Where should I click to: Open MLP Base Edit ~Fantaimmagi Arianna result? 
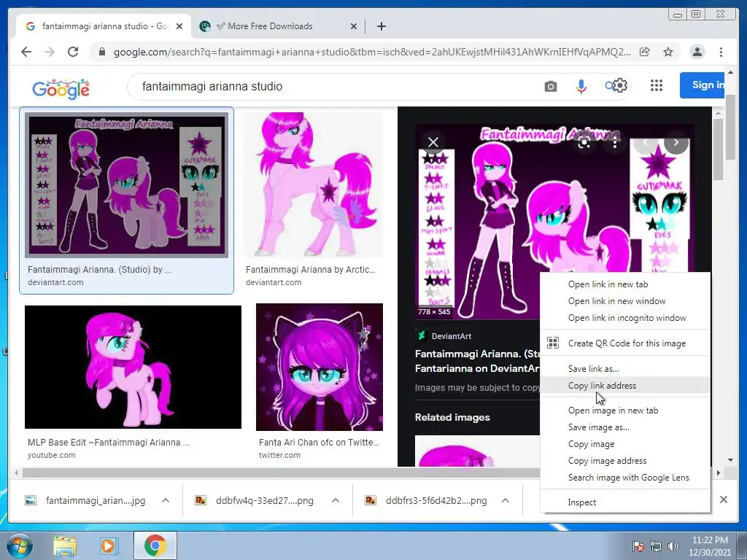point(109,443)
